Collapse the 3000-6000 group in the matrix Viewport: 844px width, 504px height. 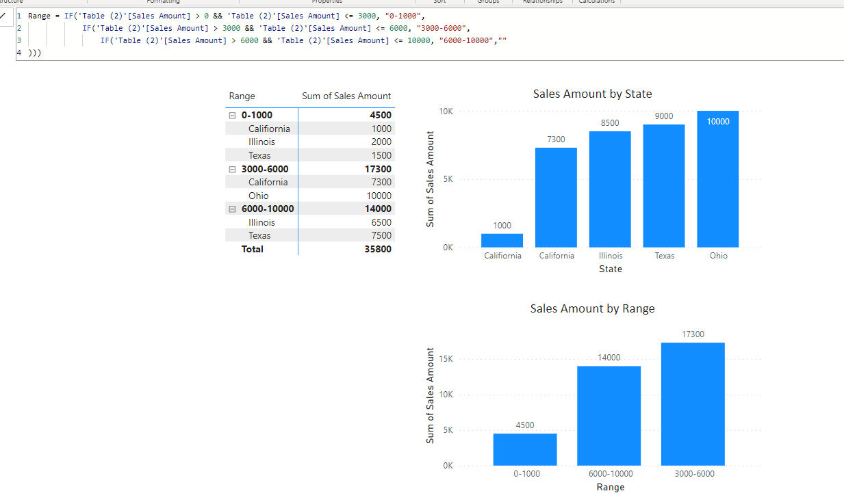coord(232,169)
